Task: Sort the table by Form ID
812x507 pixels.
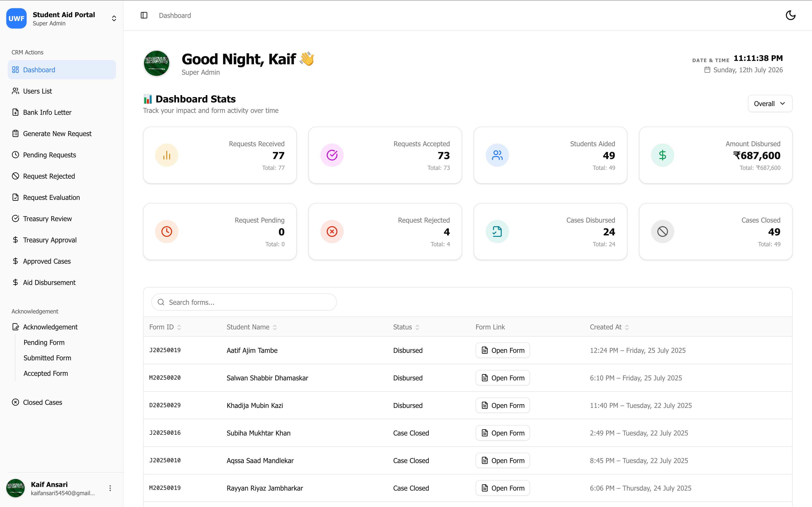Action: point(165,327)
